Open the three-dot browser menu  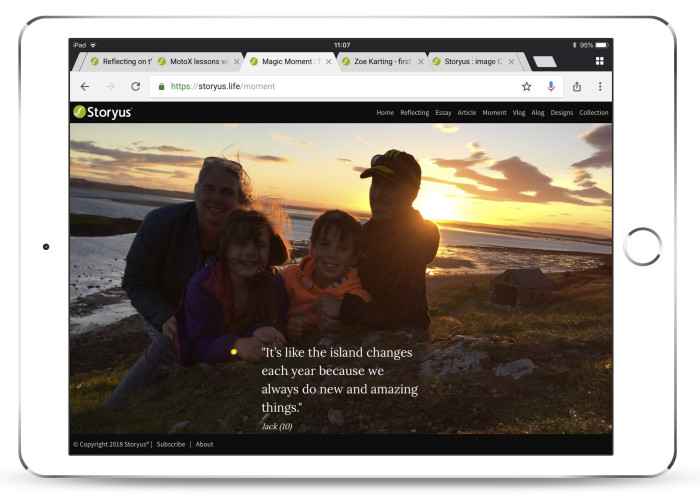[x=600, y=87]
